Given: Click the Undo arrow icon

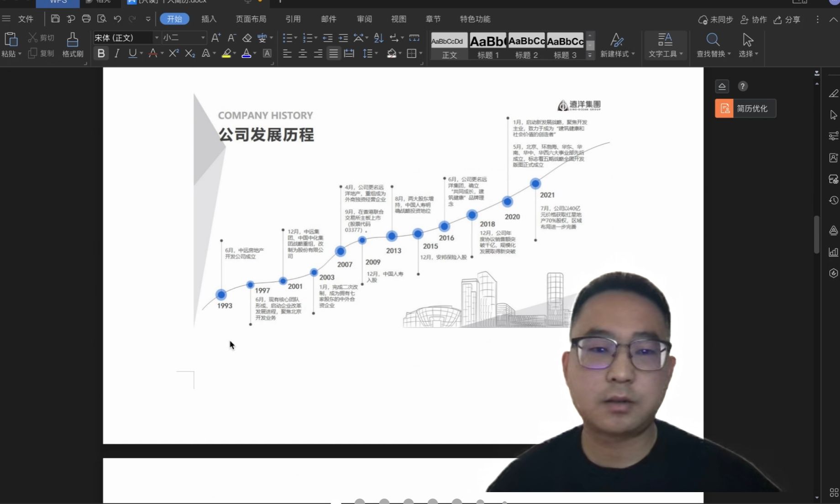Looking at the screenshot, I should pyautogui.click(x=117, y=19).
